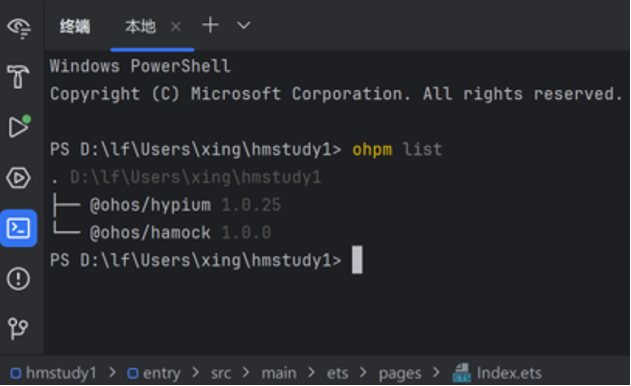This screenshot has width=631, height=386.
Task: Add a new terminal session with plus
Action: pos(210,26)
